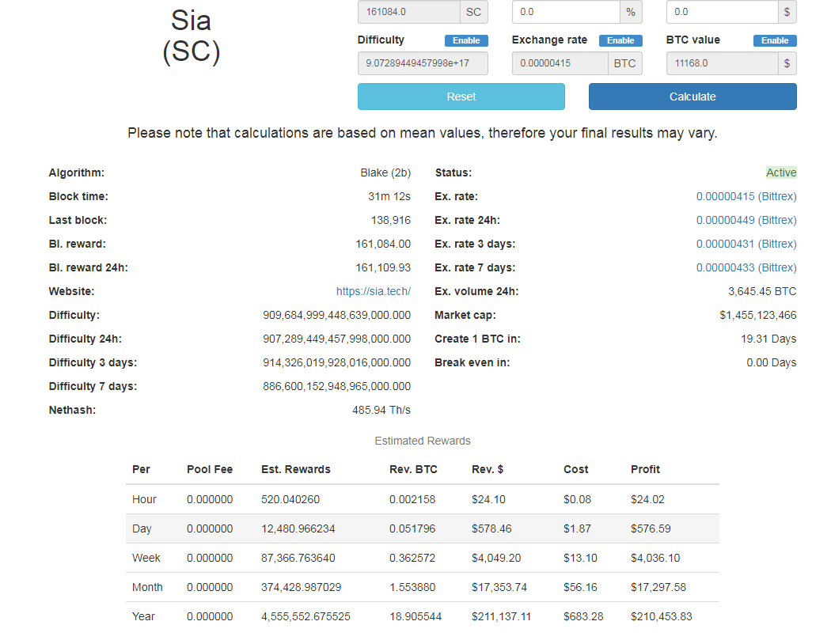The height and width of the screenshot is (644, 831).
Task: Click the Estimated Rewards table caption
Action: click(x=423, y=441)
